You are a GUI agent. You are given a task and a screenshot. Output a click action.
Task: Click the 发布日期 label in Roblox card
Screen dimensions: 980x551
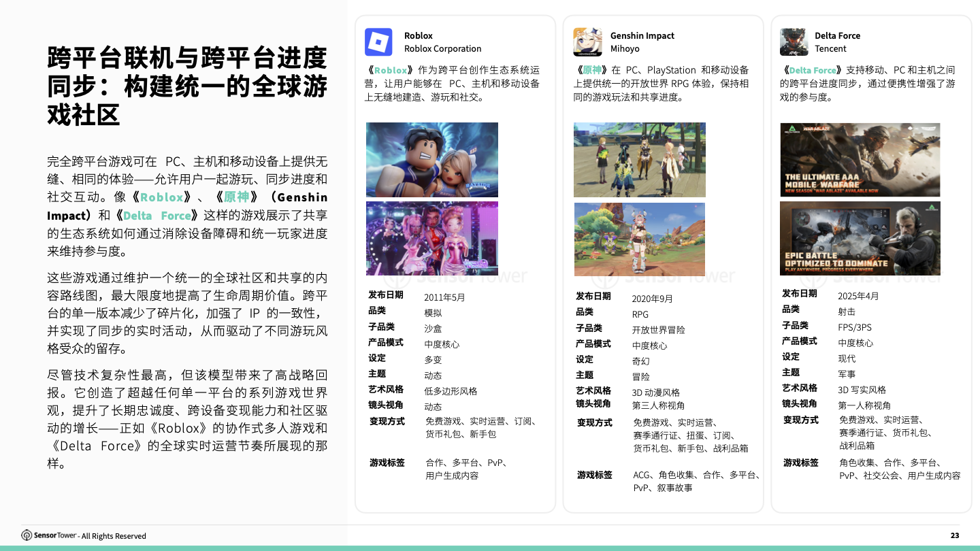(386, 295)
